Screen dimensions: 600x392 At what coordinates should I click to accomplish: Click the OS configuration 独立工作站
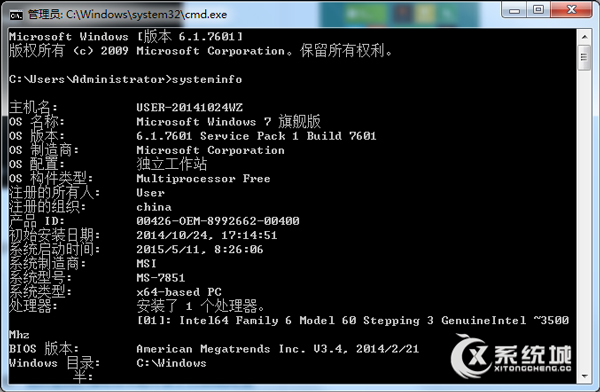pos(171,164)
